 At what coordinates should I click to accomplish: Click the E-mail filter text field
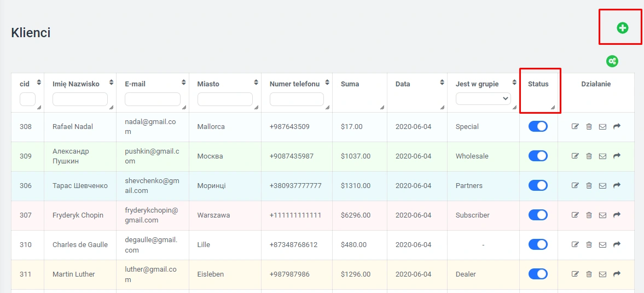click(152, 99)
